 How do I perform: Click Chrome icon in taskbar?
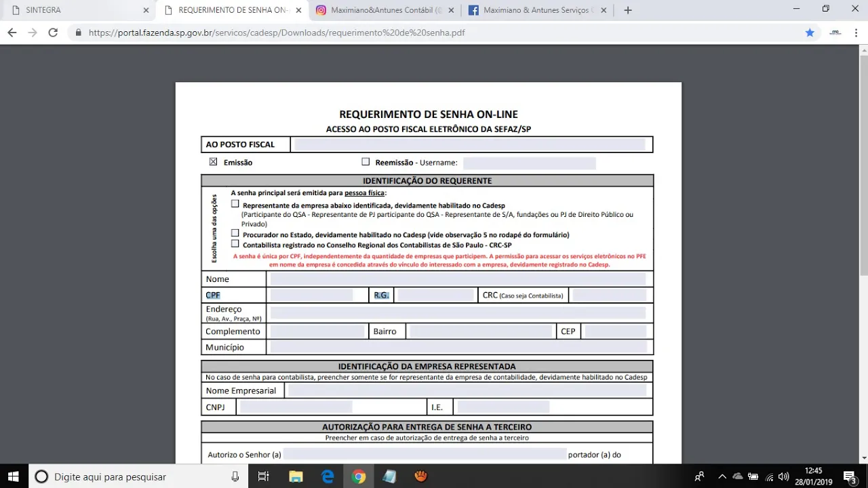(x=359, y=476)
